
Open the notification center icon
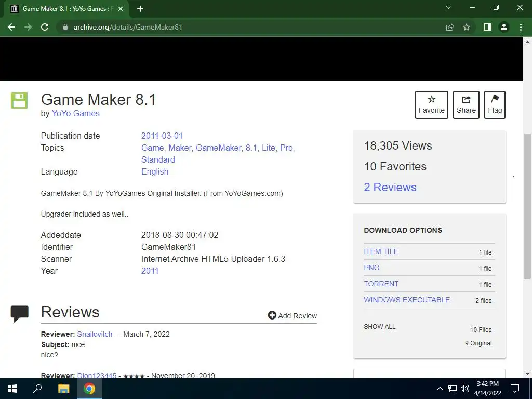click(x=515, y=389)
